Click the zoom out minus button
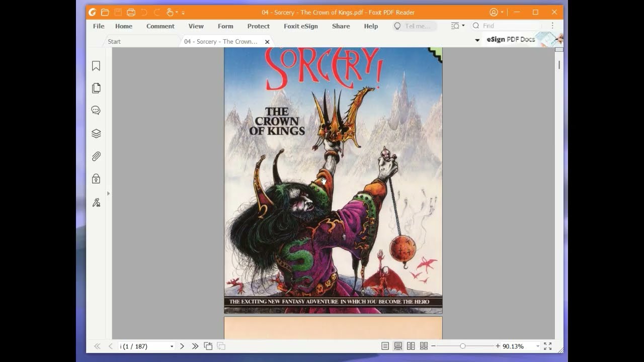Viewport: 644px width, 362px height. (433, 346)
